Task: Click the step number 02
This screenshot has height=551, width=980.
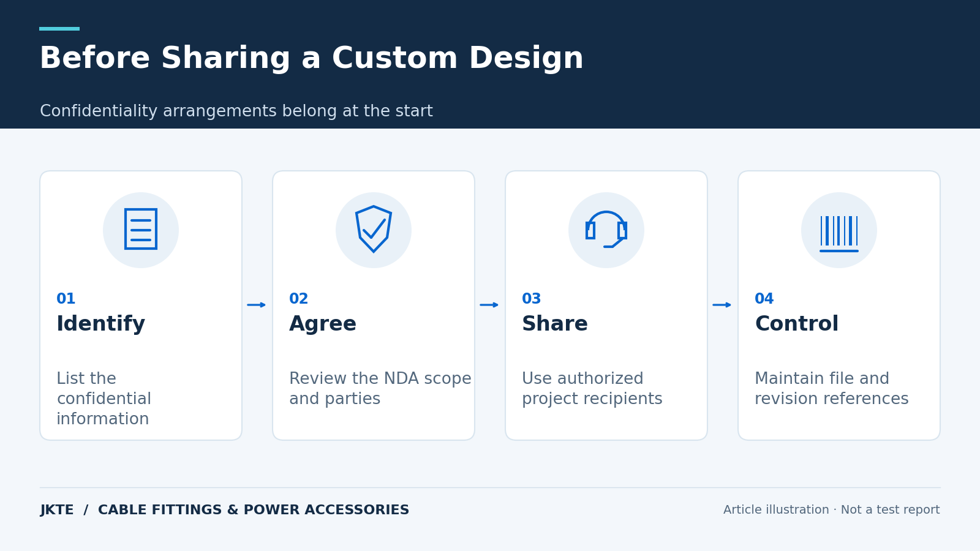Action: [x=299, y=299]
